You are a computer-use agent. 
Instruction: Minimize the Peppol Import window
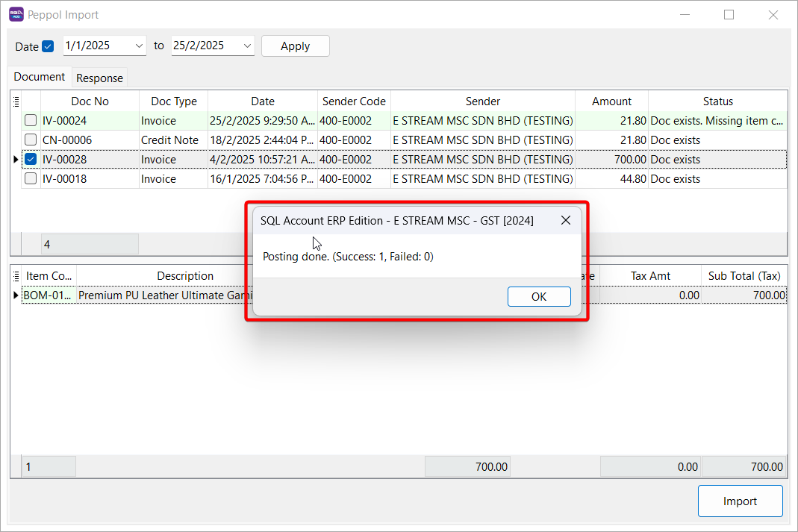(x=685, y=15)
